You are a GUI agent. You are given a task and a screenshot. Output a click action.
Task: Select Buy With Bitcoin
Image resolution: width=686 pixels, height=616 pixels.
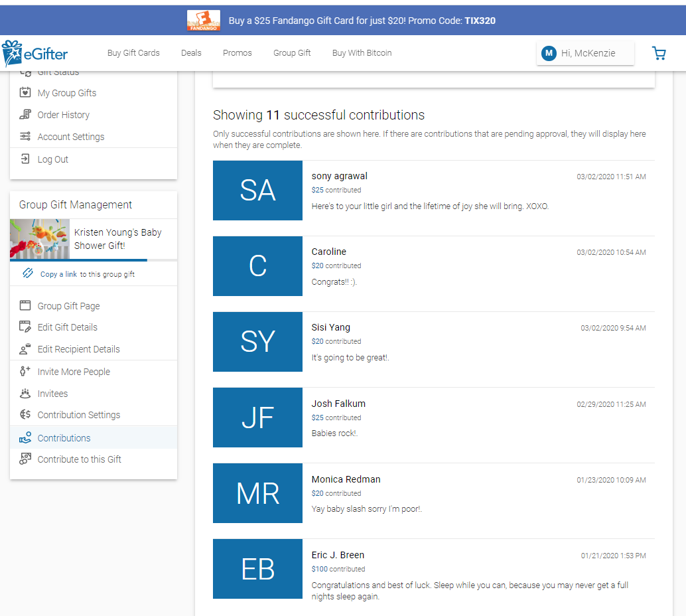362,53
